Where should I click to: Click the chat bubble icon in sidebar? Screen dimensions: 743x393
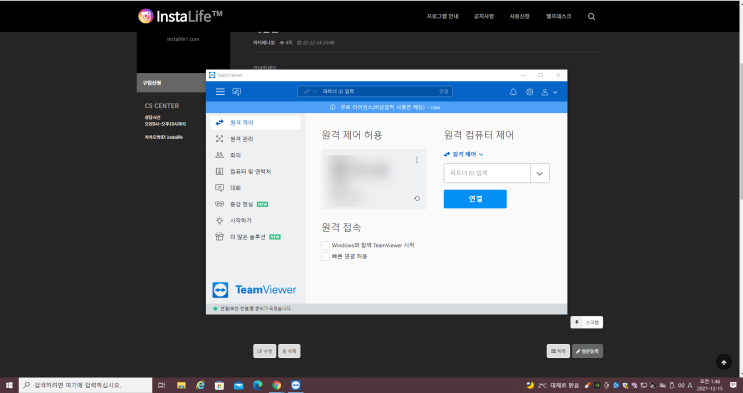point(219,188)
